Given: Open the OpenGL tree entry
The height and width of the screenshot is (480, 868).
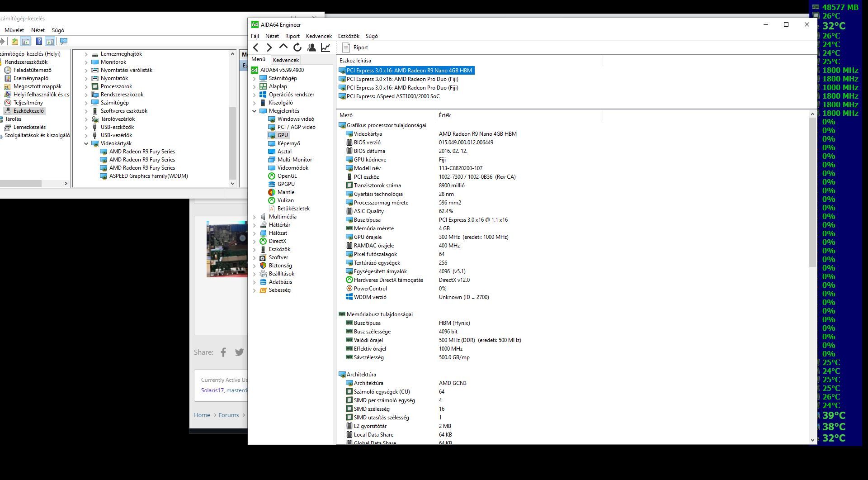Looking at the screenshot, I should coord(287,176).
